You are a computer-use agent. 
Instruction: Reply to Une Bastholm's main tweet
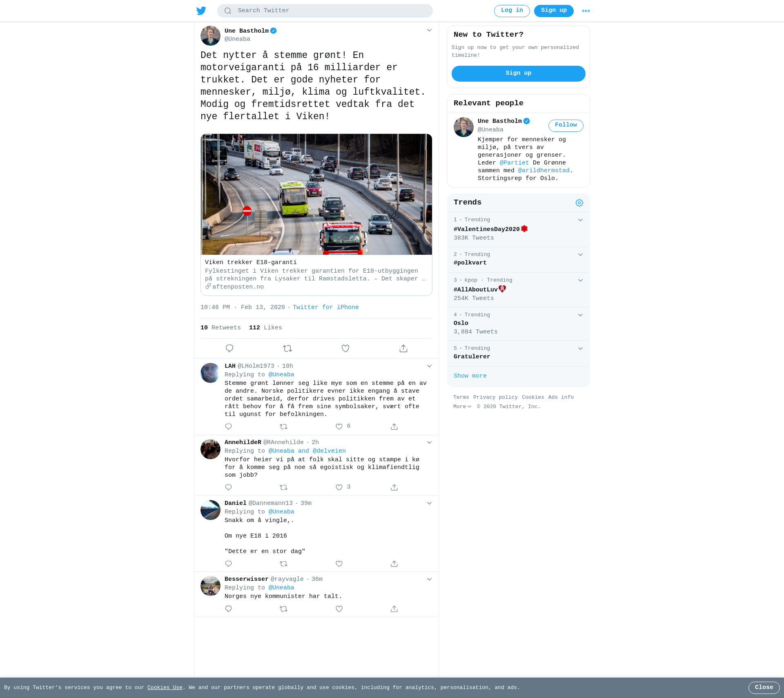(229, 348)
